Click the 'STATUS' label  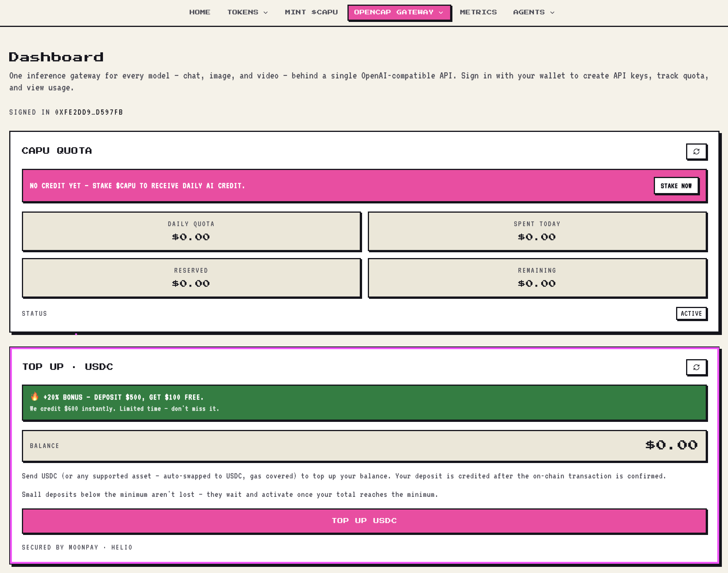[34, 313]
